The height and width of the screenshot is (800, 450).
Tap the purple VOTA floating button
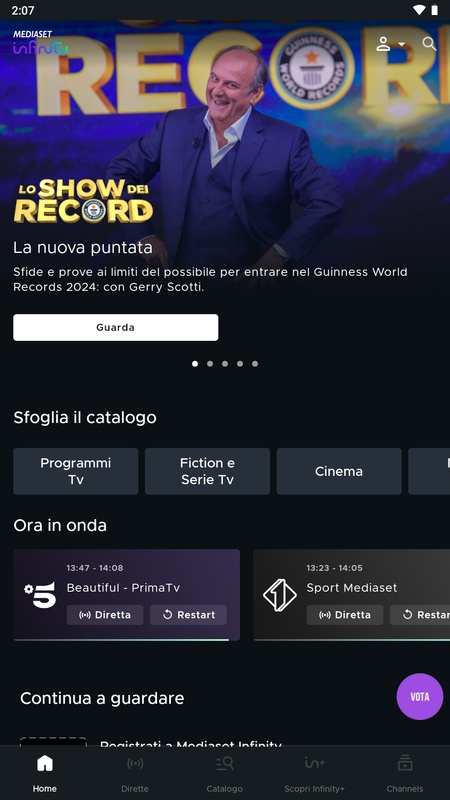pyautogui.click(x=420, y=696)
